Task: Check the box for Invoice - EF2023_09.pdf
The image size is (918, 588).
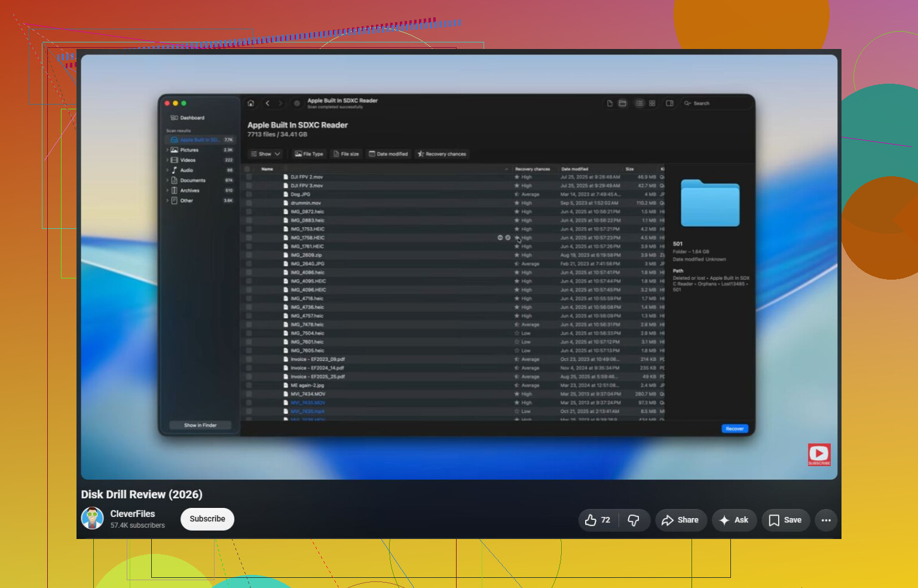Action: 249,359
